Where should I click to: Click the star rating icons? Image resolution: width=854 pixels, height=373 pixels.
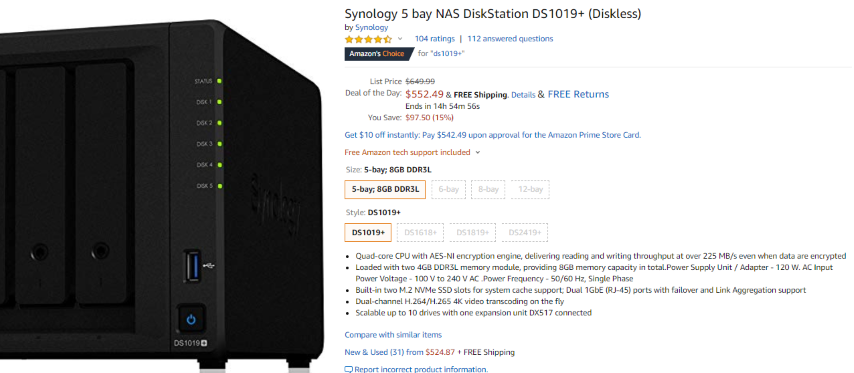point(368,39)
